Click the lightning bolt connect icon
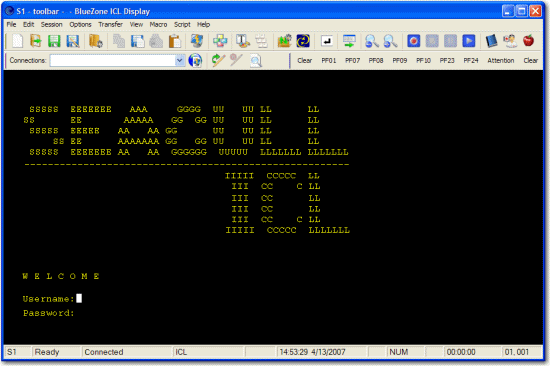Image resolution: width=550 pixels, height=366 pixels. coord(197,41)
